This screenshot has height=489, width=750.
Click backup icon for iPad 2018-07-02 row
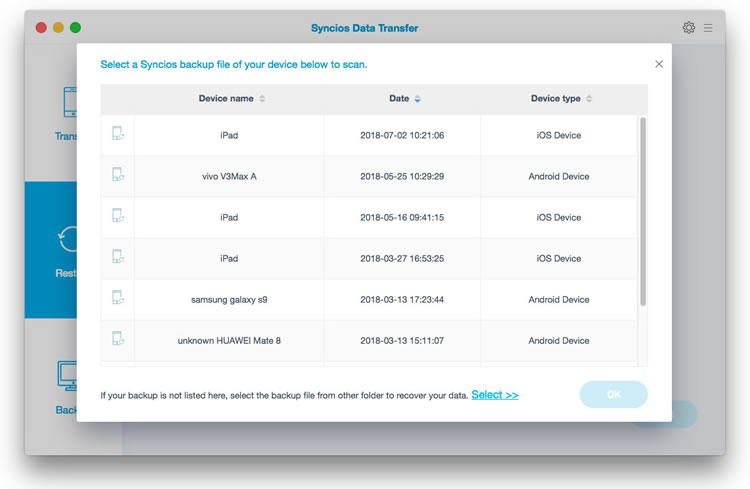pyautogui.click(x=118, y=133)
